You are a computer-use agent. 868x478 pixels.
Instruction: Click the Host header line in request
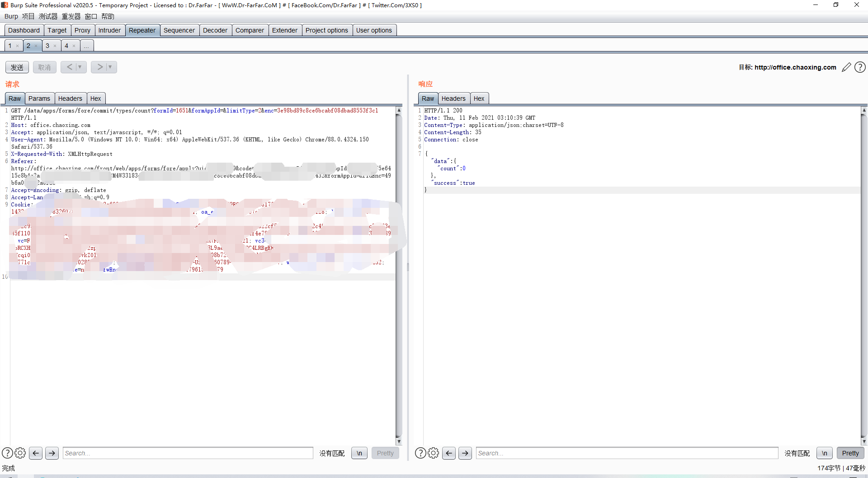tap(51, 125)
